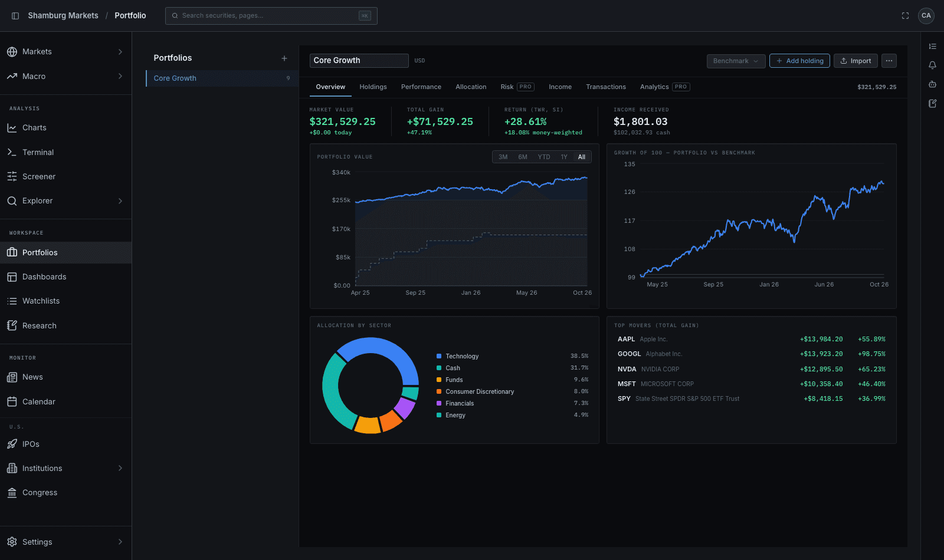Image resolution: width=944 pixels, height=560 pixels.
Task: Click the Import button
Action: click(855, 61)
